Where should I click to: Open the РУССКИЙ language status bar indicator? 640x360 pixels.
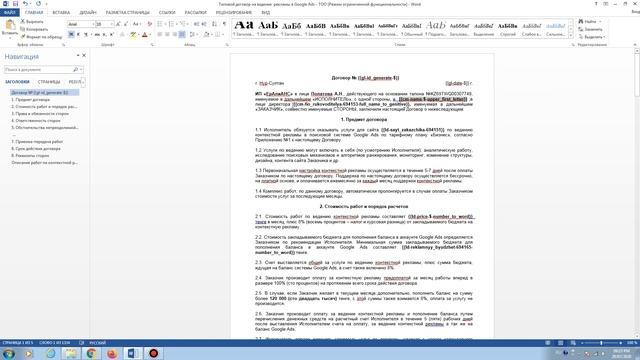98,343
